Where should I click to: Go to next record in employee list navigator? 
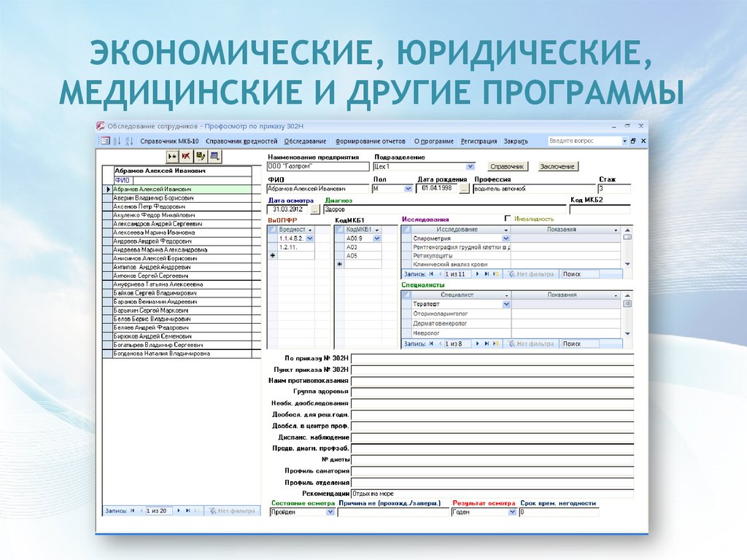pyautogui.click(x=179, y=510)
